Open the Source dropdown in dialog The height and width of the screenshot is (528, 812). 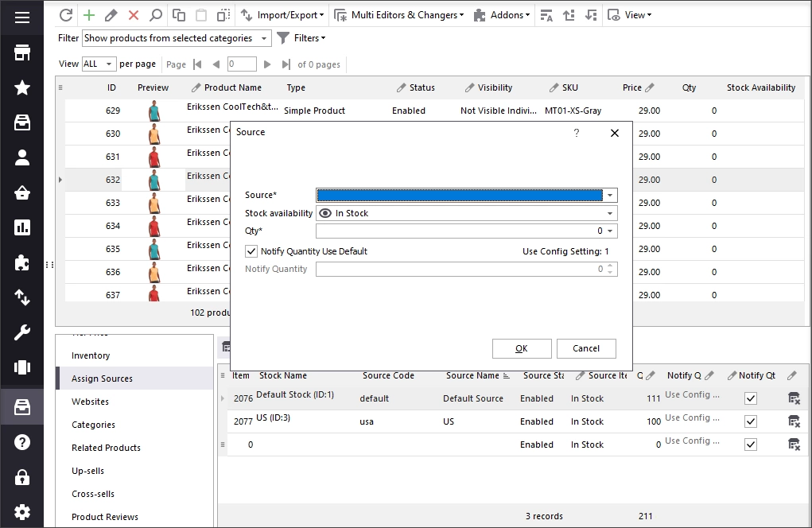610,195
